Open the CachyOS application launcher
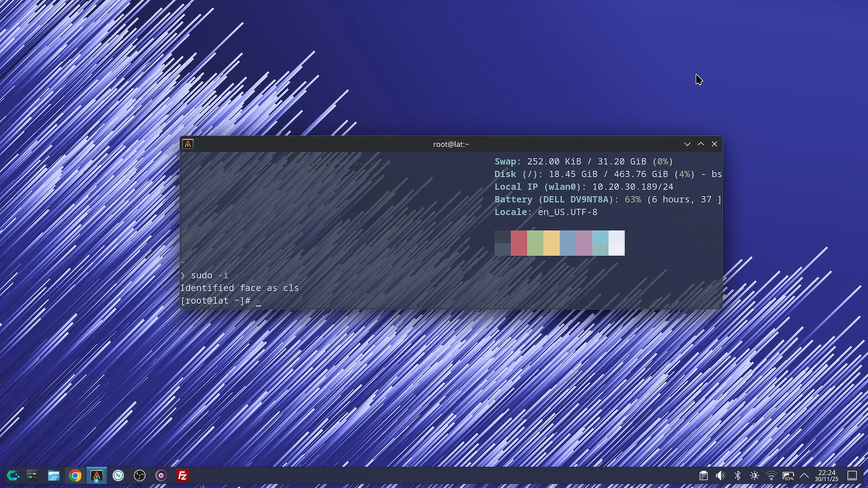The height and width of the screenshot is (488, 868). 12,476
